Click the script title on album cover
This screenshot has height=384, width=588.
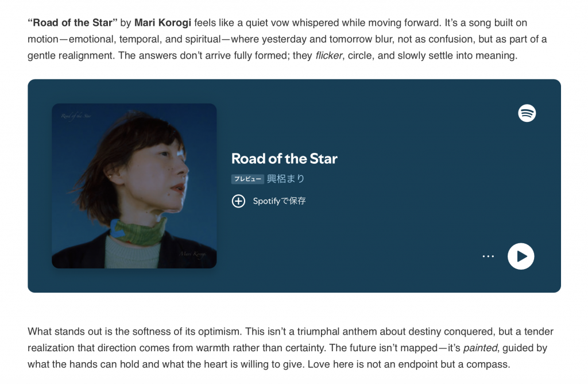pos(77,116)
